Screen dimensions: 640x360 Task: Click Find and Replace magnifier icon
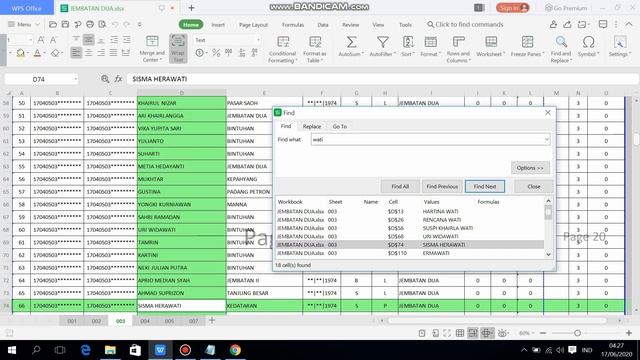click(x=561, y=42)
